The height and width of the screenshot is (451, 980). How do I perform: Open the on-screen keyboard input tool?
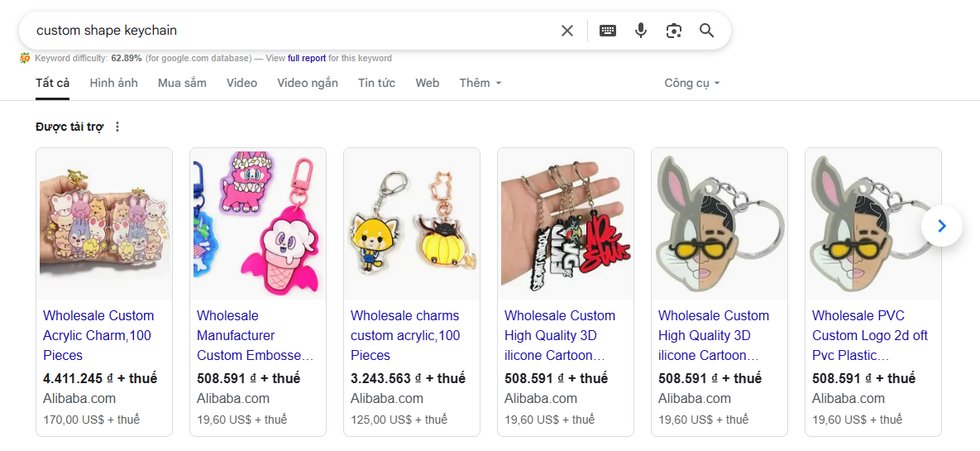point(608,31)
